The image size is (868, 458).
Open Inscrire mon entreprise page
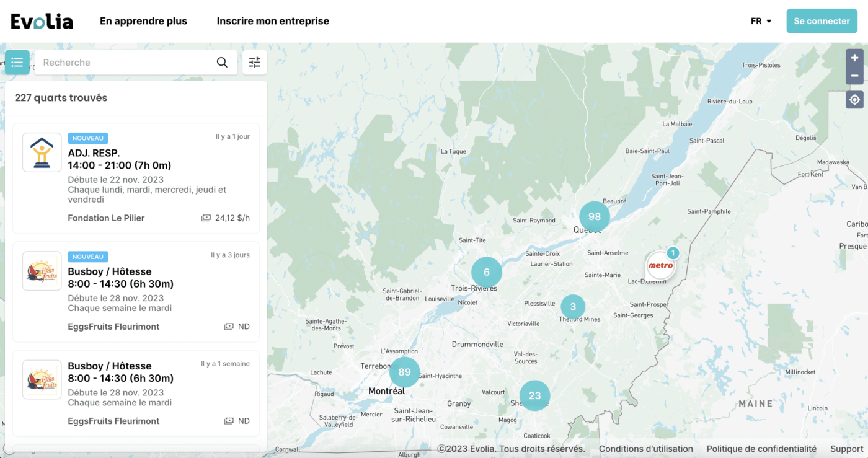click(273, 21)
